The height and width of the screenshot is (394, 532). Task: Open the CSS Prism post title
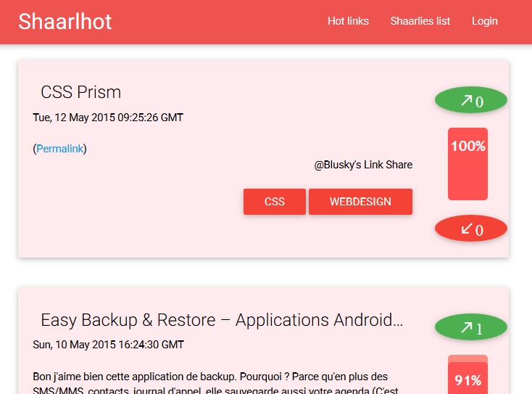(80, 92)
